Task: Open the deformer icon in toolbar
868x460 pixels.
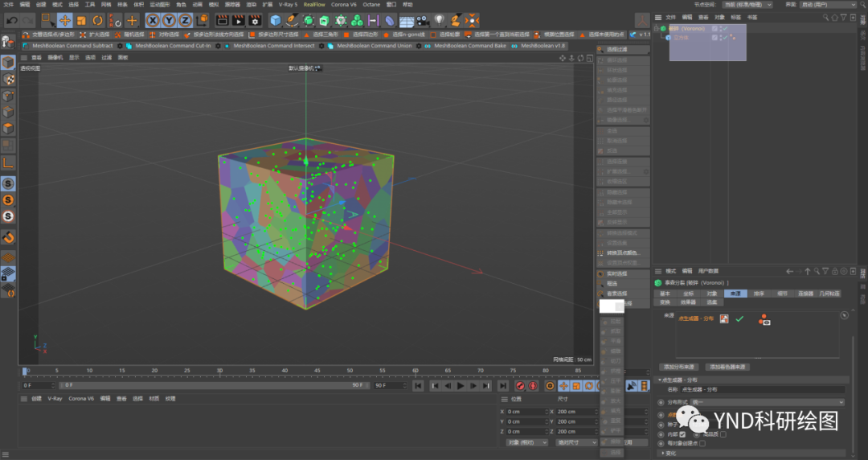Action: click(x=390, y=21)
